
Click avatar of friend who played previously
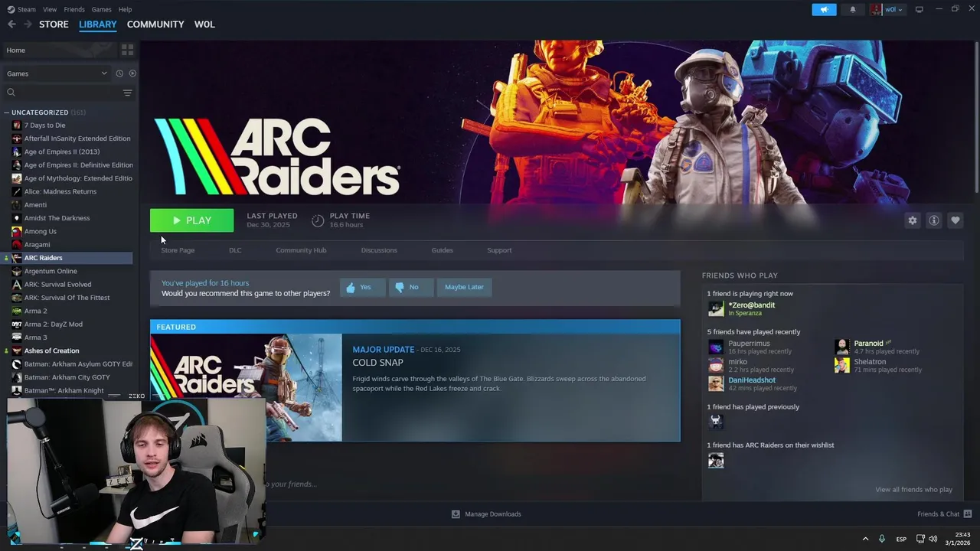(716, 422)
